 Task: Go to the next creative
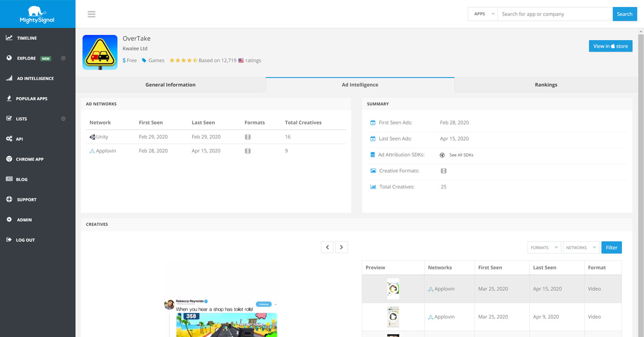[342, 247]
